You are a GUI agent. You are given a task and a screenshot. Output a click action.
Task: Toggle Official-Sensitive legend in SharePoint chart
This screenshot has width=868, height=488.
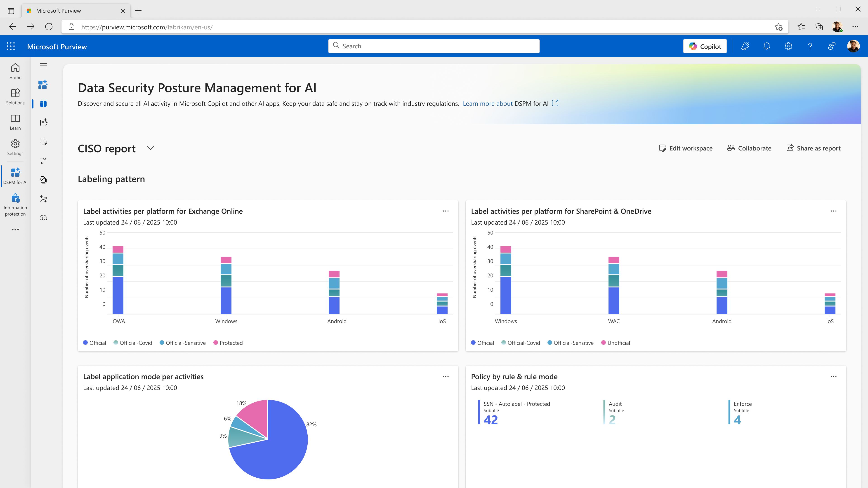(571, 343)
